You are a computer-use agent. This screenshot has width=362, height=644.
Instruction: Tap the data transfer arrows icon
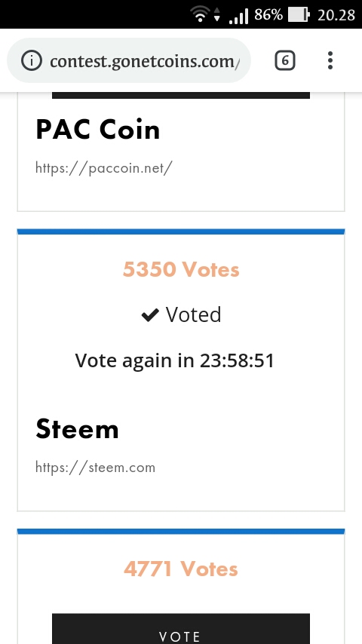coord(217,15)
